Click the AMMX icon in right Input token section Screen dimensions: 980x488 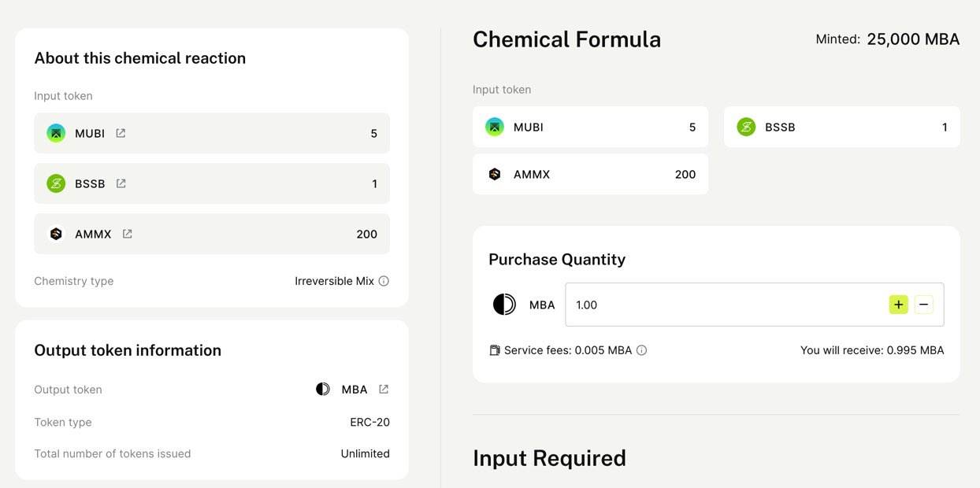pos(494,174)
